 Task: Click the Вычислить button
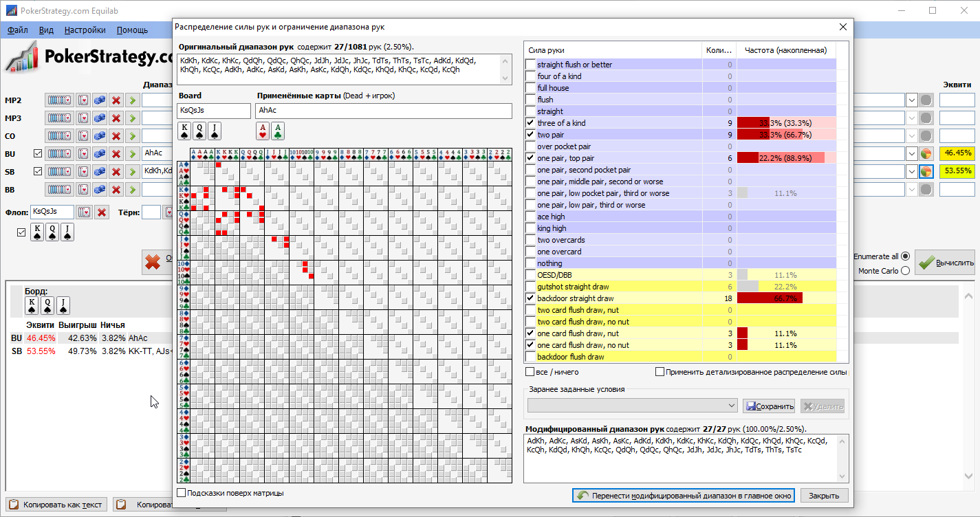(945, 263)
